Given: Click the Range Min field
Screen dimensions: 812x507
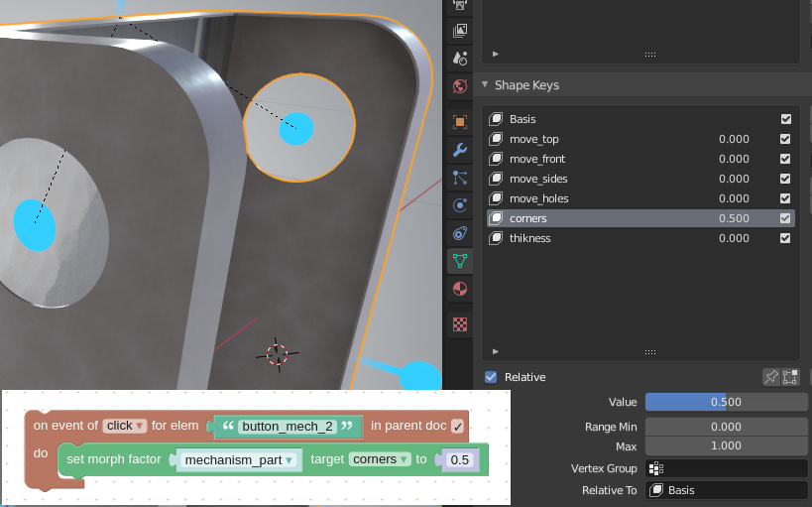Looking at the screenshot, I should [x=726, y=427].
